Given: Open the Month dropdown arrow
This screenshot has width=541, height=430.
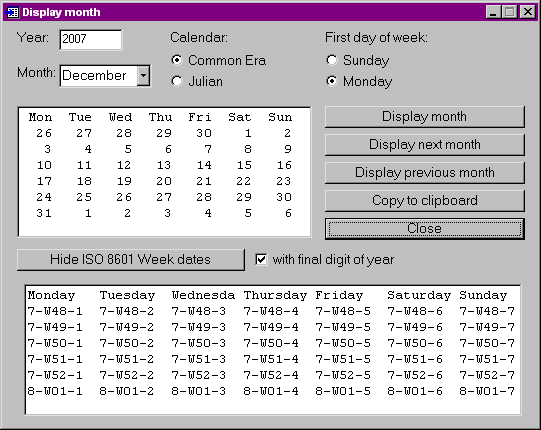Looking at the screenshot, I should [143, 76].
